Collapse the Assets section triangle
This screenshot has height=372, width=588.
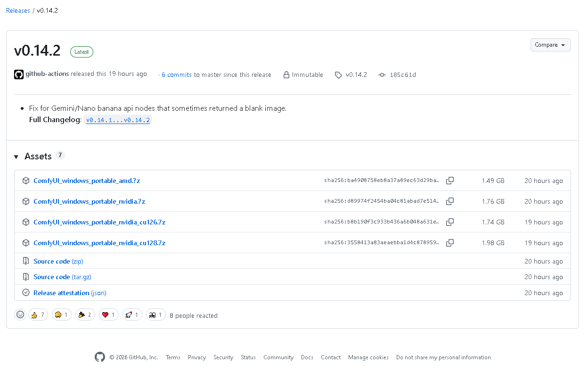[x=16, y=157]
